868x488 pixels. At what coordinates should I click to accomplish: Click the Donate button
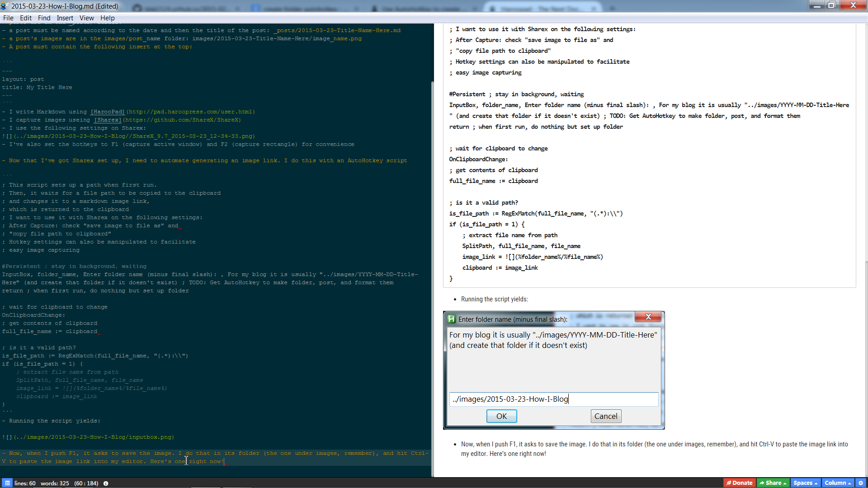coord(739,483)
